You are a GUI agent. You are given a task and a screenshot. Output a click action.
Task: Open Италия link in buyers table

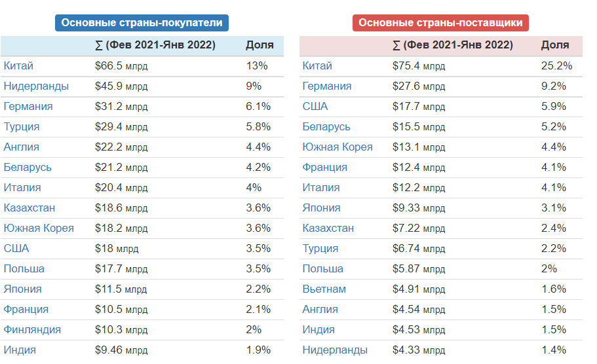click(22, 188)
